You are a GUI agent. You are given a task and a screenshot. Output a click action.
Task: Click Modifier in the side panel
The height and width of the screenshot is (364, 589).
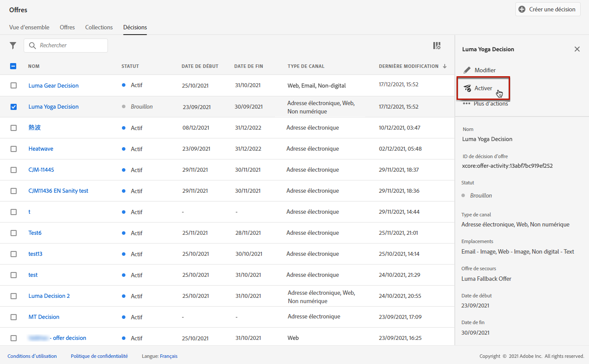click(480, 70)
